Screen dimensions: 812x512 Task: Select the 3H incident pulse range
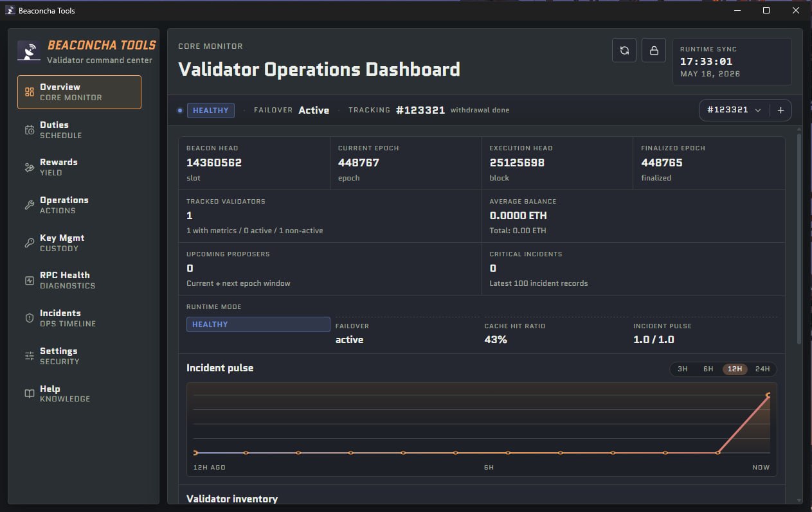tap(683, 369)
